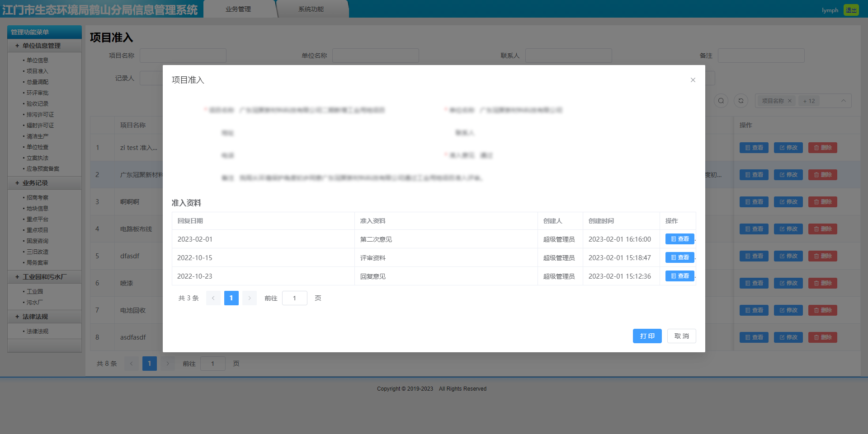The image size is (868, 434).
Task: Open 验收记录 in sidebar
Action: pyautogui.click(x=37, y=103)
